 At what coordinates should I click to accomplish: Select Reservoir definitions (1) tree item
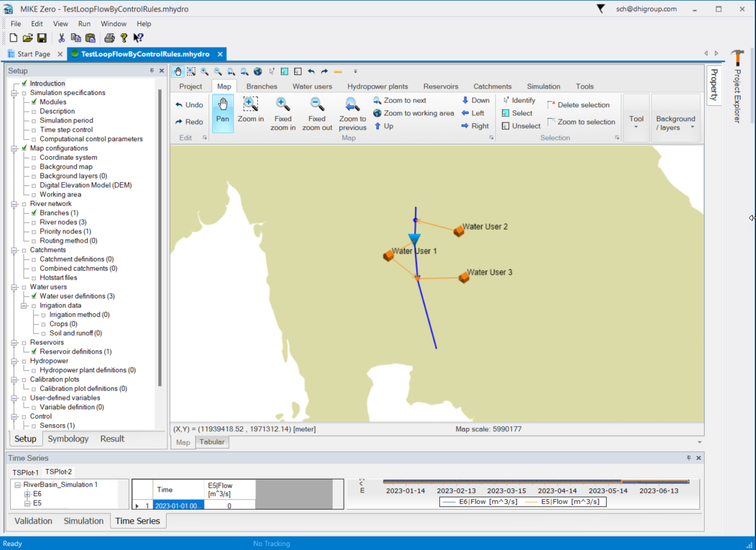pyautogui.click(x=75, y=352)
